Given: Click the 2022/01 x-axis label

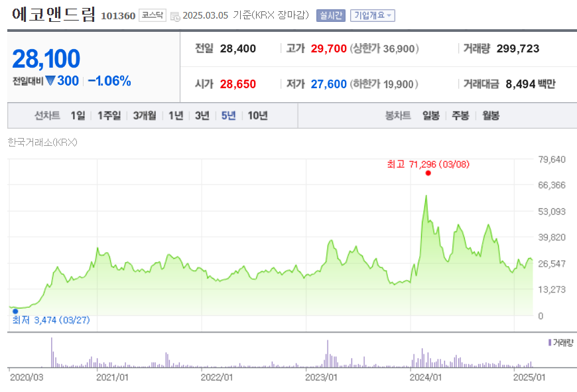Looking at the screenshot, I should tap(217, 377).
